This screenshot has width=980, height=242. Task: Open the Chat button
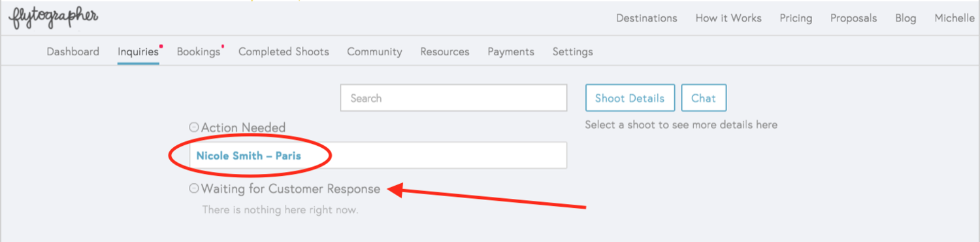(x=704, y=98)
